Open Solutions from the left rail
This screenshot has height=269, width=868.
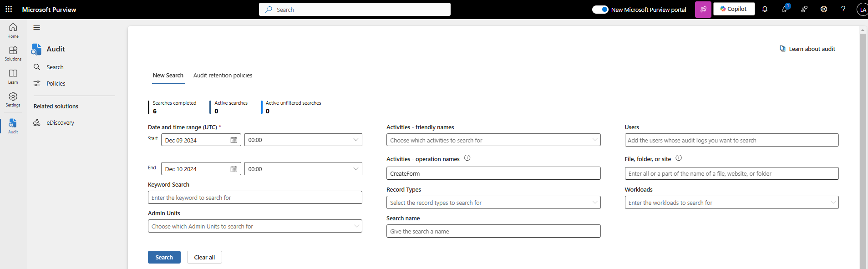13,53
